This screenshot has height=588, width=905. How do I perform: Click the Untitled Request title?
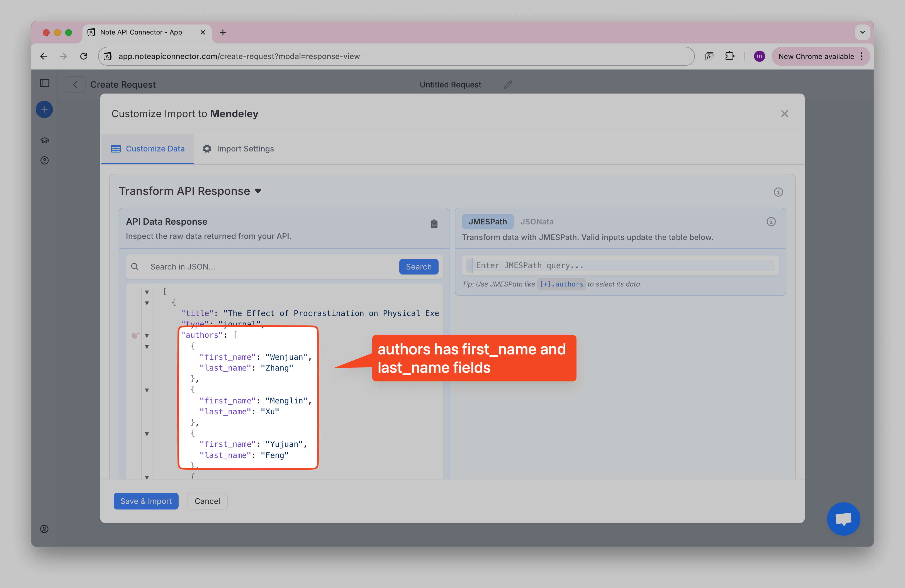tap(450, 85)
